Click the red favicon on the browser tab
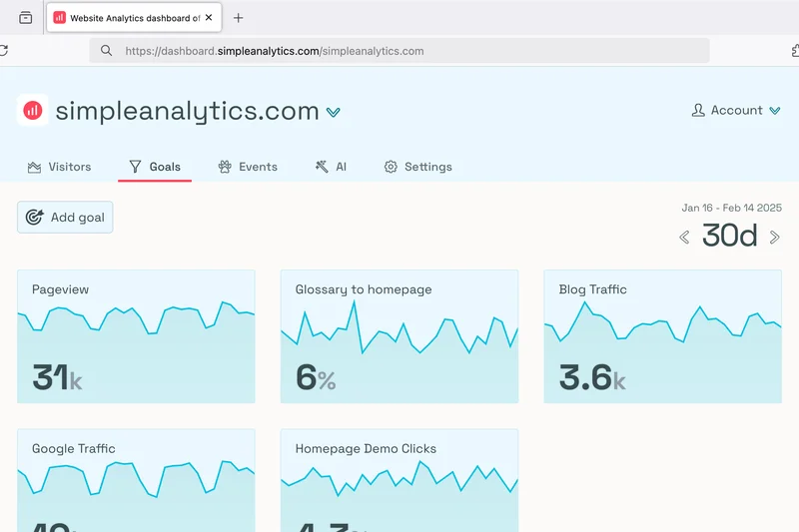 [x=60, y=18]
